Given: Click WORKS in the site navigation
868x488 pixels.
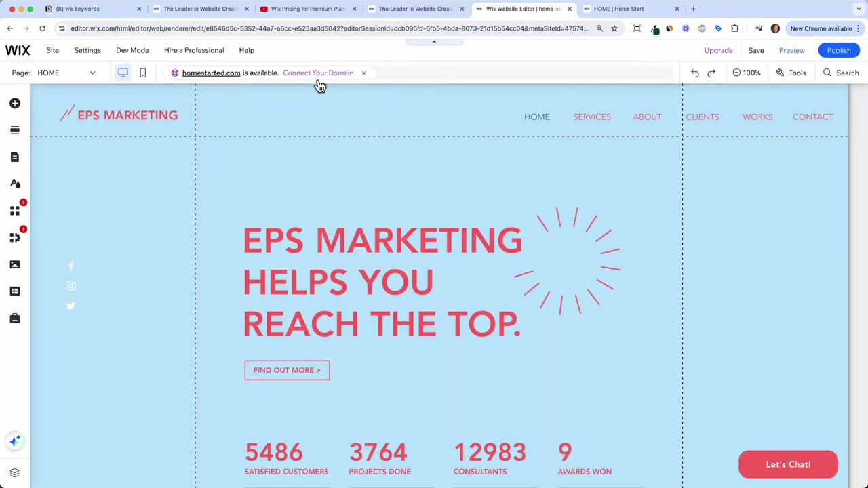Looking at the screenshot, I should 757,117.
